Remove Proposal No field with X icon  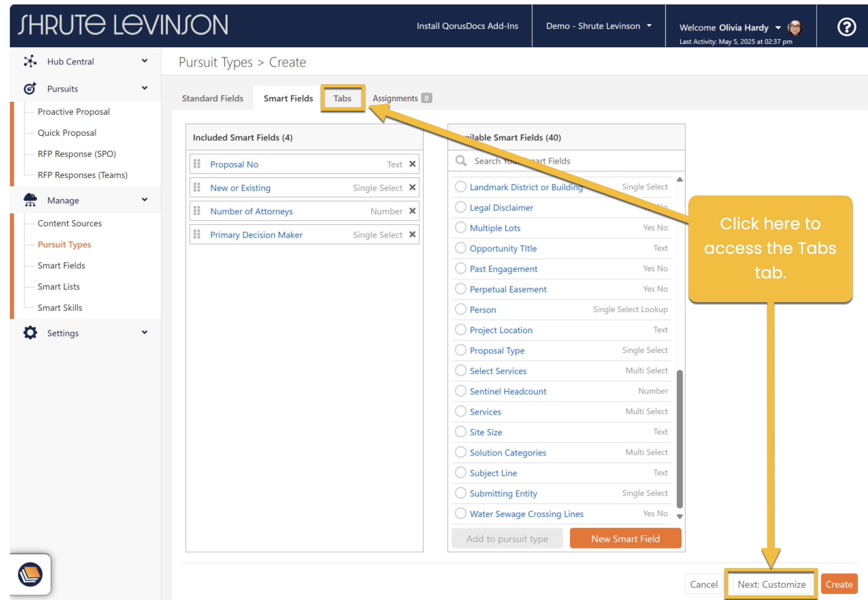(x=412, y=164)
